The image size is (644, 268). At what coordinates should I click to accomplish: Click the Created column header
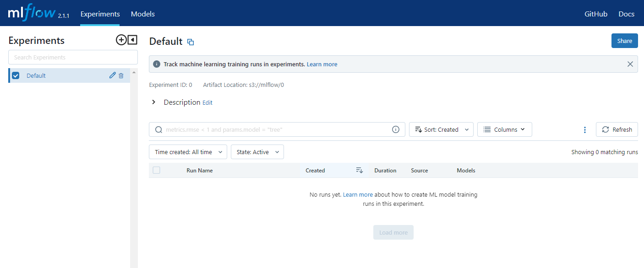pyautogui.click(x=315, y=170)
